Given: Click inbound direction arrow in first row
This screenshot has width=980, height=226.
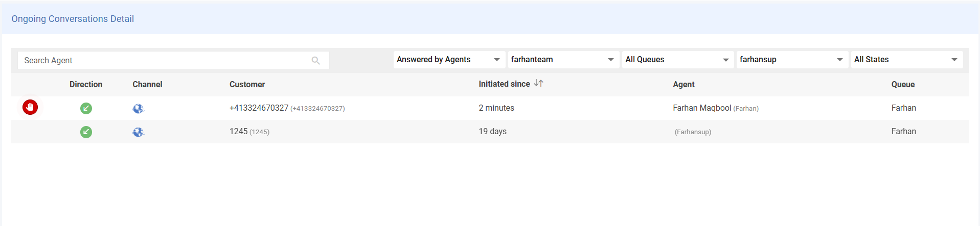Looking at the screenshot, I should [x=86, y=108].
